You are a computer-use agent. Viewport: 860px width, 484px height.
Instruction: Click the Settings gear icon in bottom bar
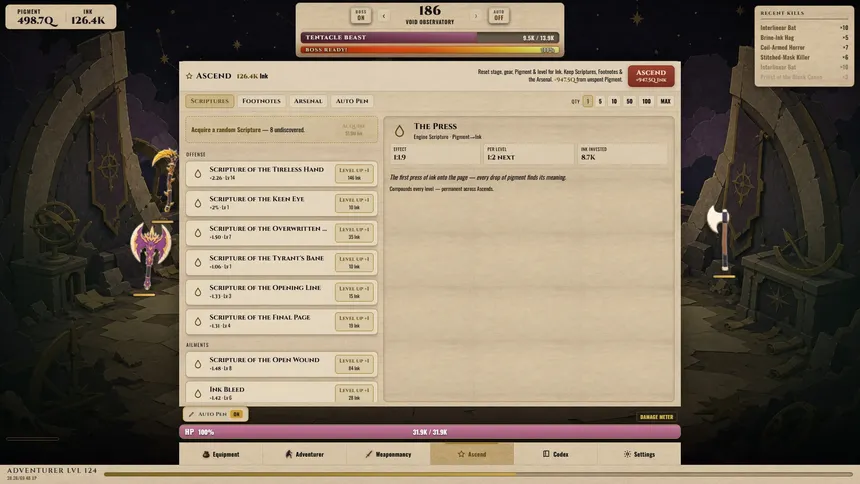(627, 454)
